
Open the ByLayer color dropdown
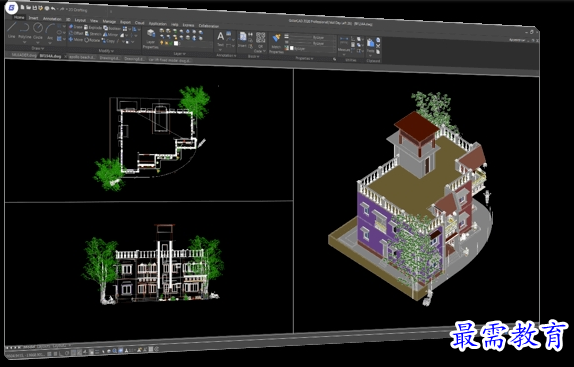click(312, 48)
